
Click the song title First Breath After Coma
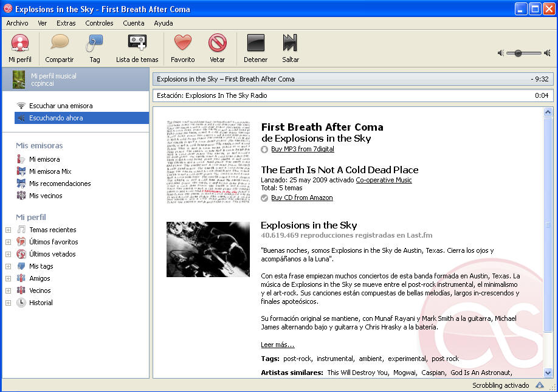click(322, 127)
